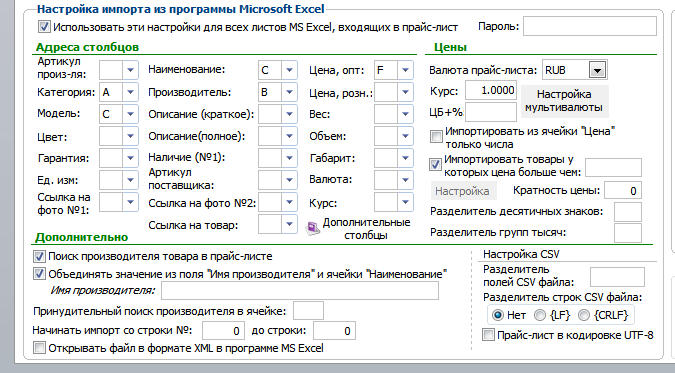This screenshot has width=675, height=373.
Task: Uncheck 'Импортировать товары у которых цена больше'
Action: 435,165
